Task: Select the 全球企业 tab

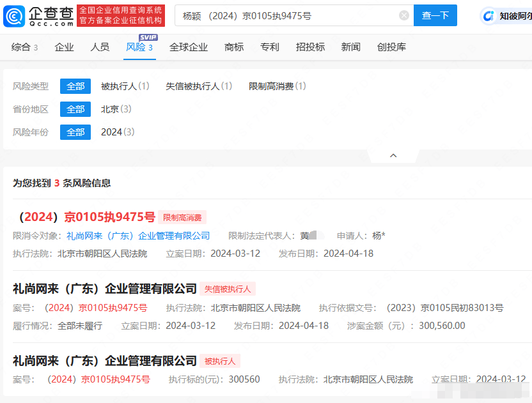Action: pyautogui.click(x=189, y=47)
